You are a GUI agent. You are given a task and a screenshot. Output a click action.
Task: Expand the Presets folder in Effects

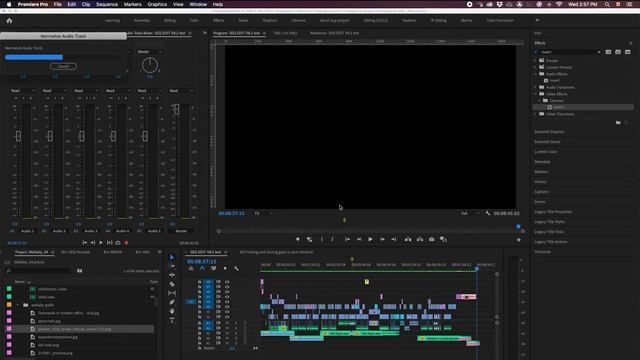(x=536, y=60)
